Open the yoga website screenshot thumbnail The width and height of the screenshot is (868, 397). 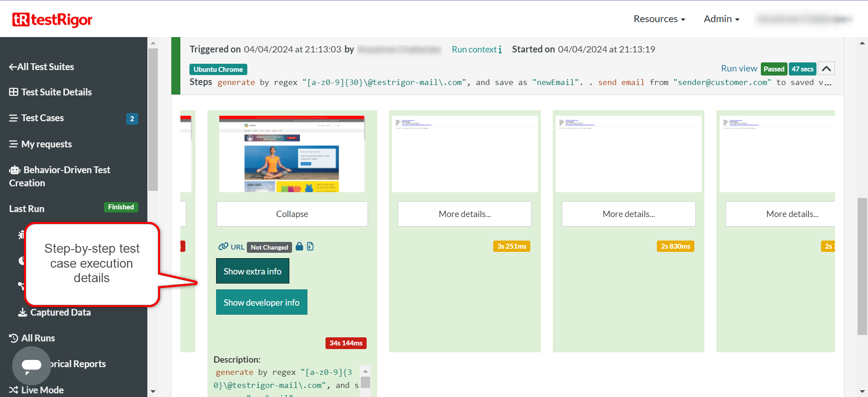(292, 154)
